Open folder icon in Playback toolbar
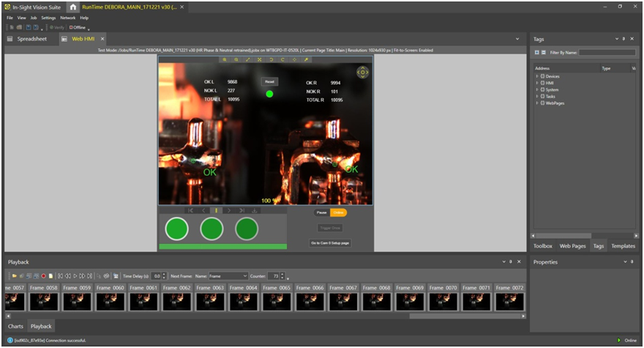 tap(14, 276)
